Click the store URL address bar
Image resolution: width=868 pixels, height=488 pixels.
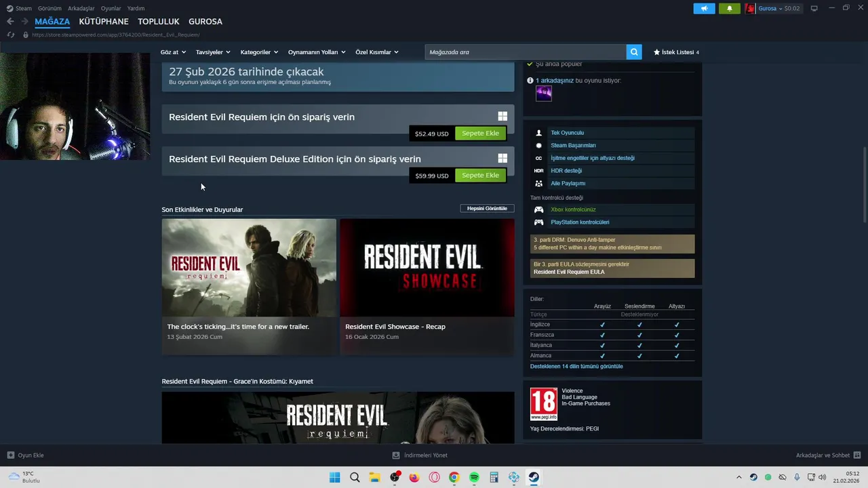coord(115,35)
